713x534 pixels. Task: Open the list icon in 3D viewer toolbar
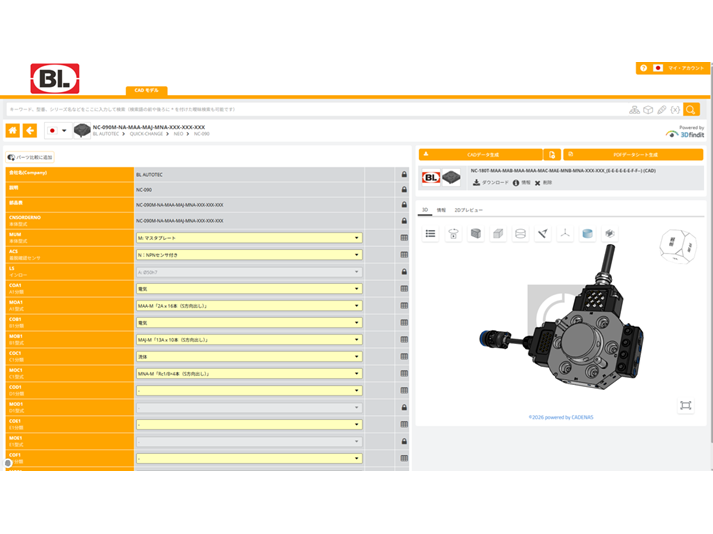pyautogui.click(x=430, y=234)
